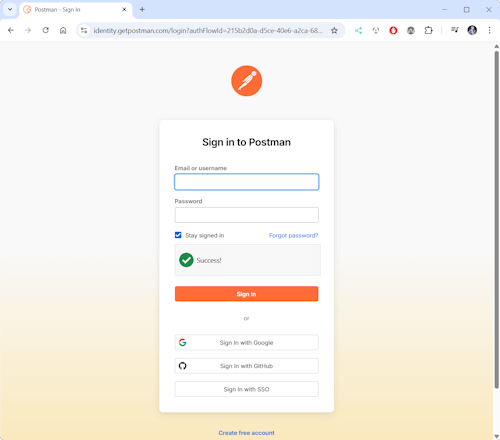Click the orange Sign In button
Screen dimensions: 500x440
[247, 294]
